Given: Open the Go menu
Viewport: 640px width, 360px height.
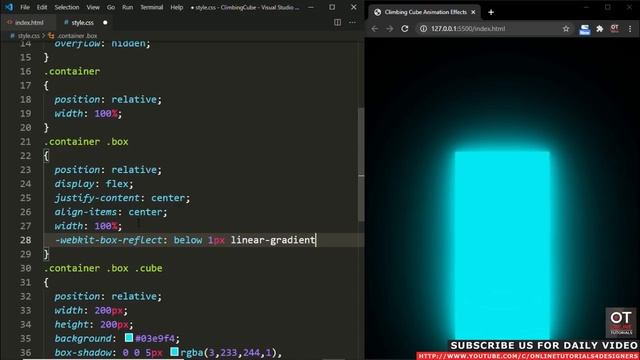Looking at the screenshot, I should click(x=111, y=7).
